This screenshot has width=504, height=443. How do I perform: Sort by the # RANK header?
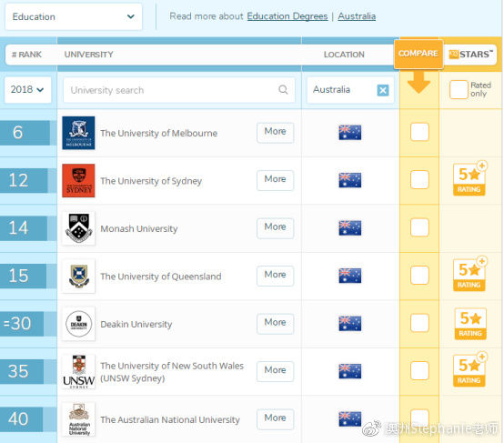tap(27, 55)
